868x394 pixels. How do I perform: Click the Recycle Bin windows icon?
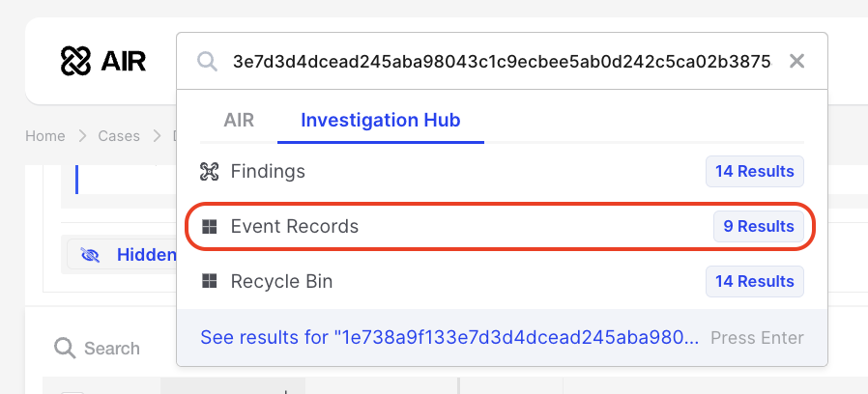tap(209, 282)
